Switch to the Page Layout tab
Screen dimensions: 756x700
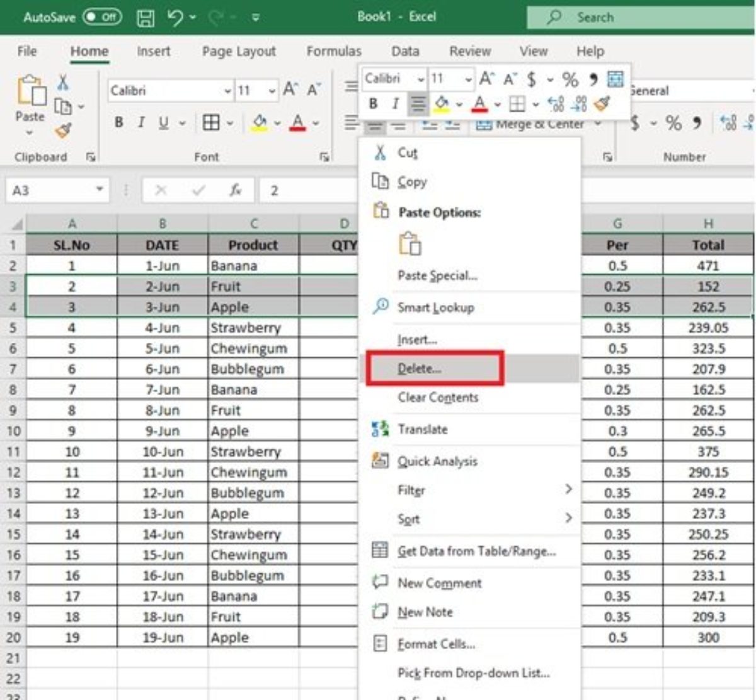(239, 52)
